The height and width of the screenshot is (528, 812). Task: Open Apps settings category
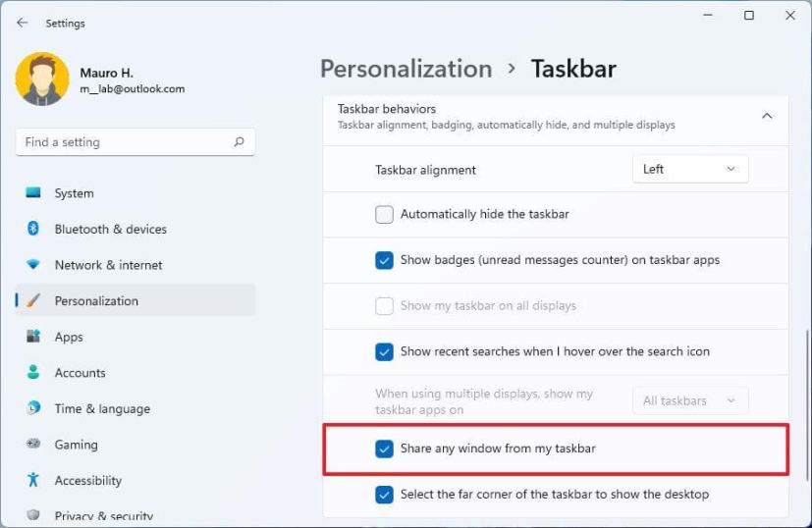click(x=135, y=337)
